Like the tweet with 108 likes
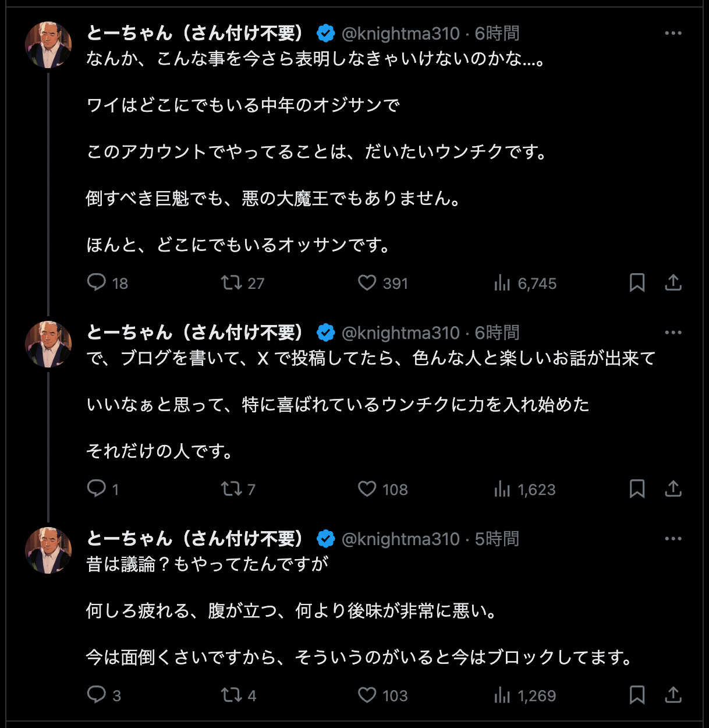The width and height of the screenshot is (709, 728). [367, 489]
